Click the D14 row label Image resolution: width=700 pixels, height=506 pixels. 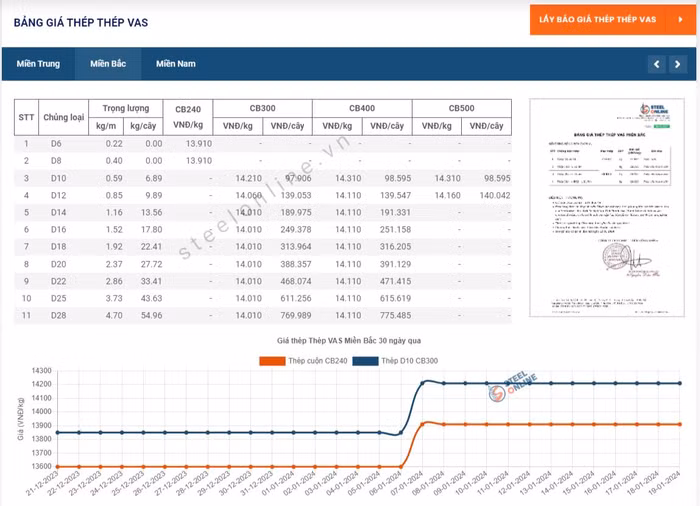pos(58,213)
